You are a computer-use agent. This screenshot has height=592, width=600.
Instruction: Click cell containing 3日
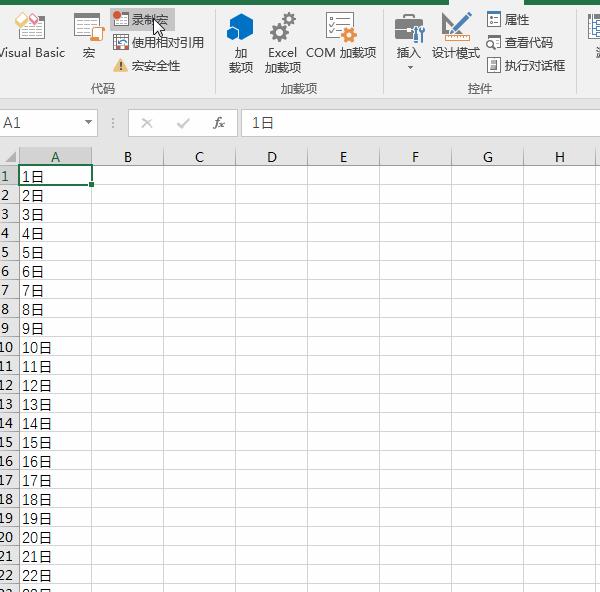pyautogui.click(x=55, y=214)
